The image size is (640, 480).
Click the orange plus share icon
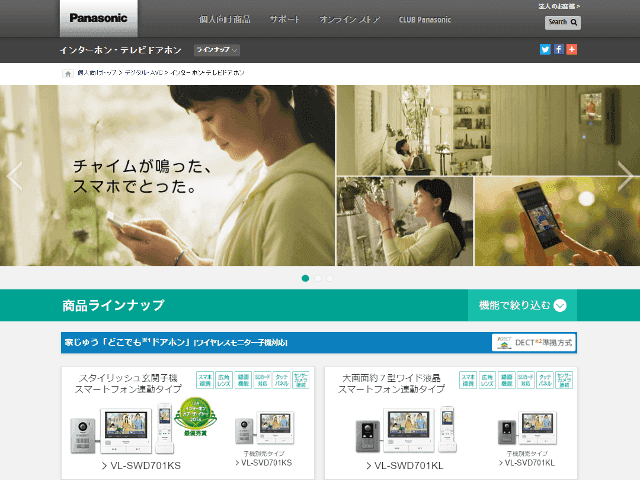pyautogui.click(x=572, y=49)
